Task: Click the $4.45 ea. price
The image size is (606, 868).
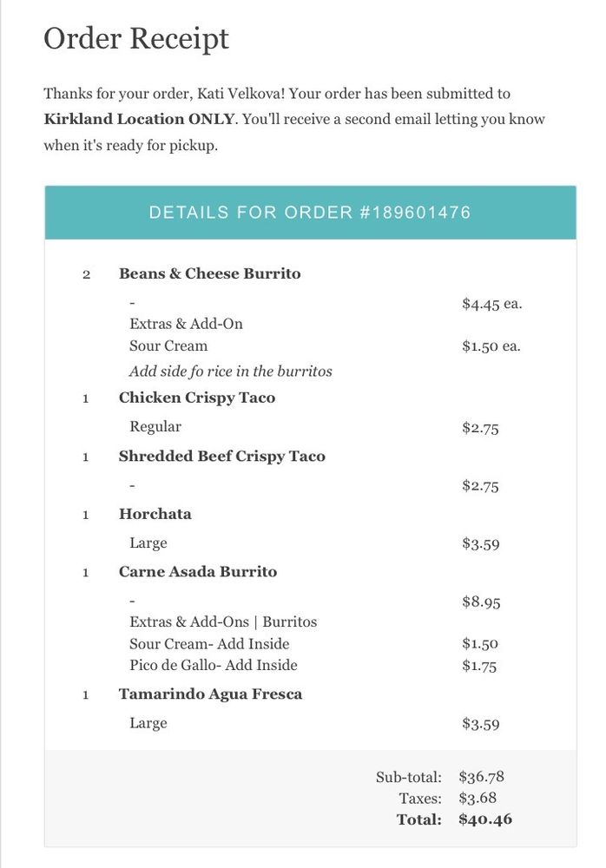Action: click(x=491, y=304)
